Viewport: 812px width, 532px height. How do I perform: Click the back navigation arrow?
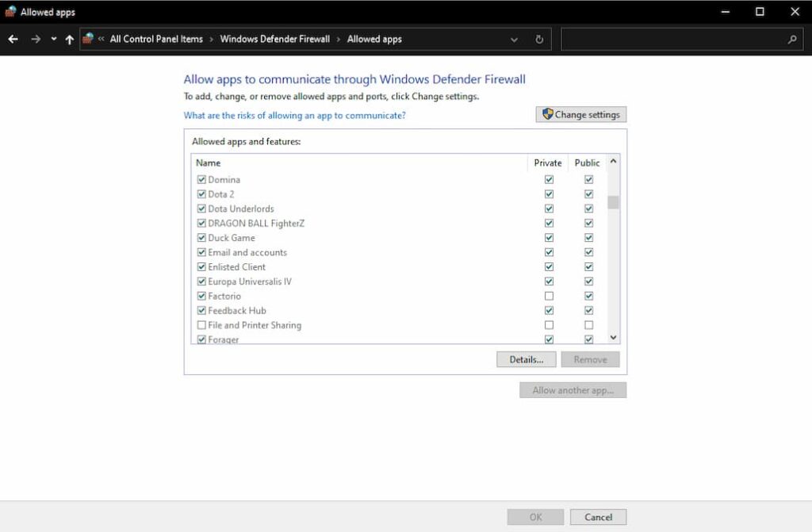(13, 39)
